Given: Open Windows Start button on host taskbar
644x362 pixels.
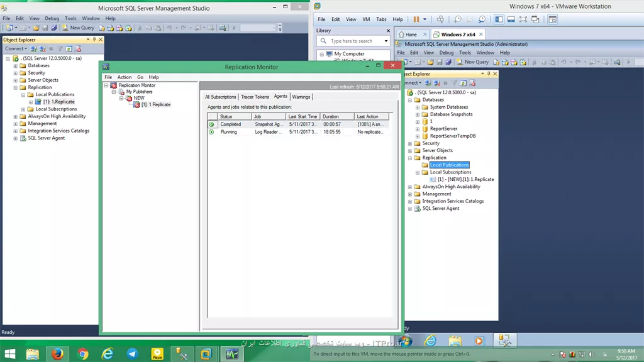Looking at the screenshot, I should point(10,354).
